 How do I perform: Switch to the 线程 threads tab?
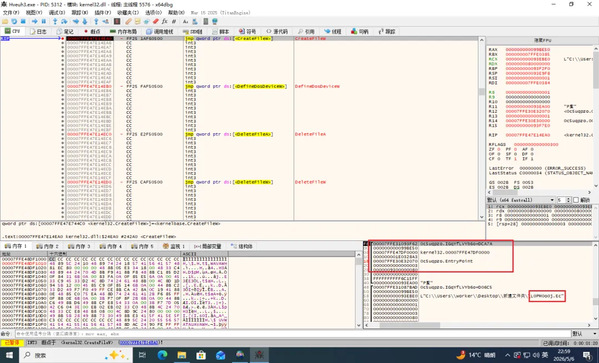point(333,31)
